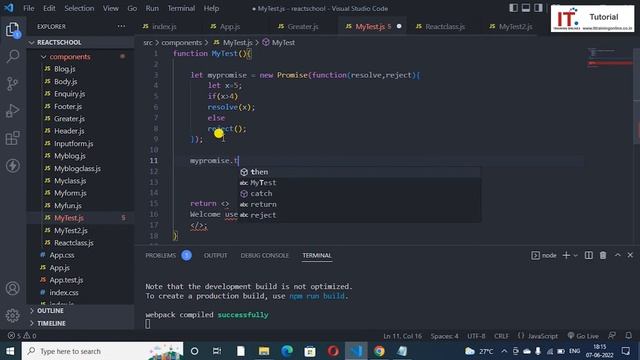Select node terminal entry
640x360 pixels.
click(x=544, y=255)
